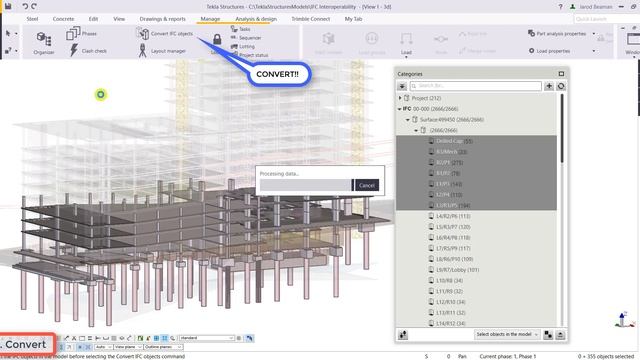Click the help question mark icon
The width and height of the screenshot is (640, 360).
click(560, 7)
